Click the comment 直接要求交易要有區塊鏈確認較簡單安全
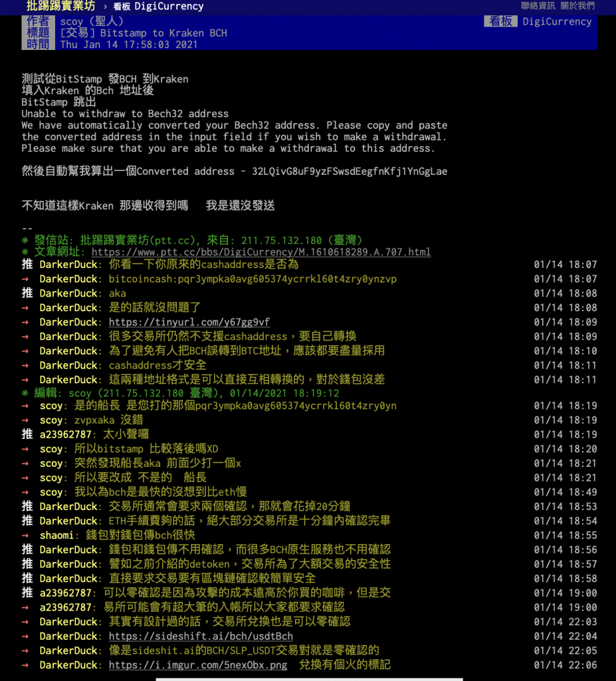616x681 pixels. click(212, 579)
